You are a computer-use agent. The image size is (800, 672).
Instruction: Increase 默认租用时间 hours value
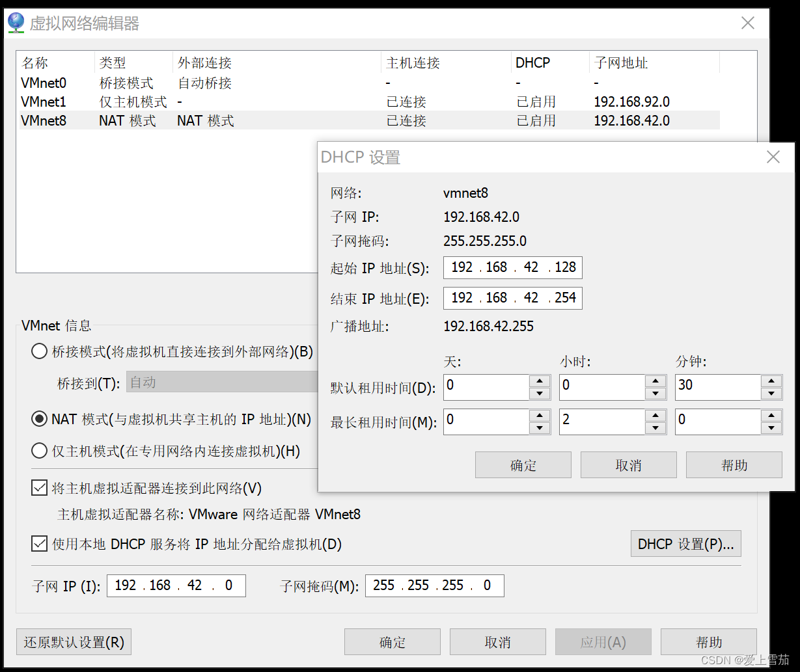pyautogui.click(x=655, y=381)
